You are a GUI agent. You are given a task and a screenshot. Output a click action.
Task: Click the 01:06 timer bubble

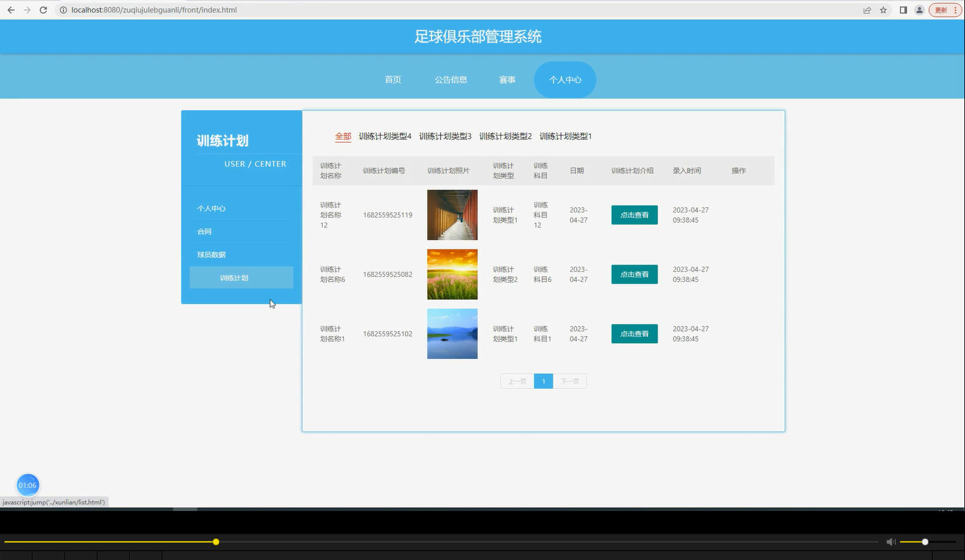[27, 485]
